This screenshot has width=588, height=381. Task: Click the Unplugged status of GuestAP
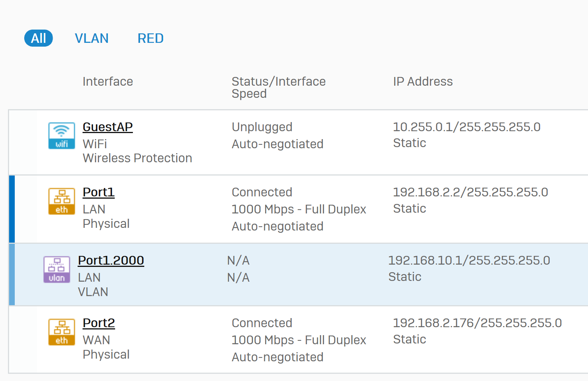coord(262,127)
